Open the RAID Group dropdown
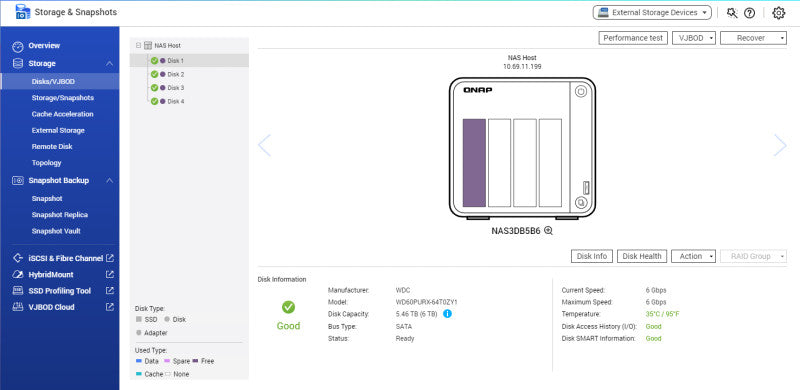The height and width of the screenshot is (390, 800). pos(753,256)
